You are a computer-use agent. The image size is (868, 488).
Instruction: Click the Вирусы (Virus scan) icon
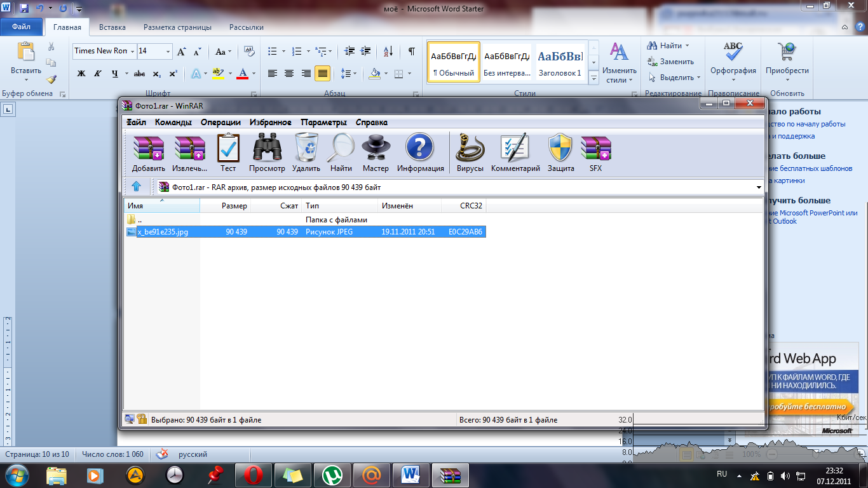(x=470, y=152)
